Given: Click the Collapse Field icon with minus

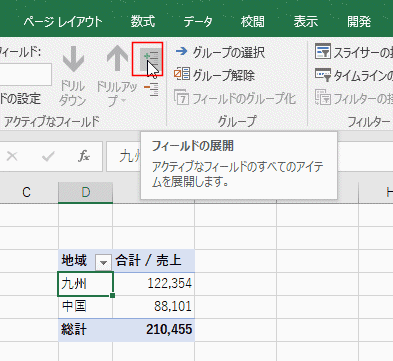Looking at the screenshot, I should [x=151, y=90].
